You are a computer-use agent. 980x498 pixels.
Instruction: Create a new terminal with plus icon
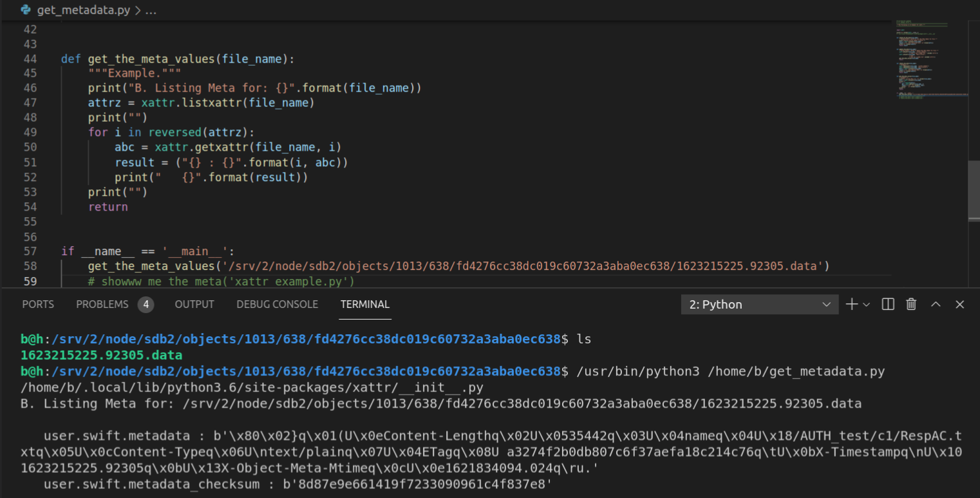point(851,305)
